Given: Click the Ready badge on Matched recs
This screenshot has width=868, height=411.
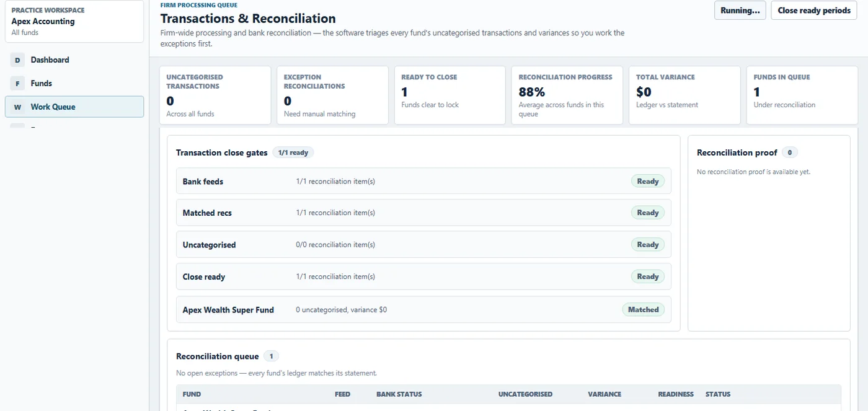Looking at the screenshot, I should click(x=648, y=213).
